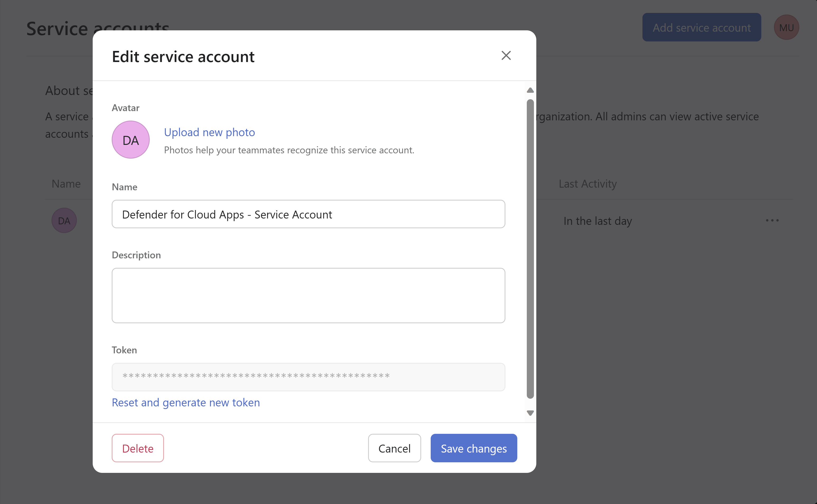Click the Description text area
The image size is (817, 504).
pyautogui.click(x=309, y=294)
